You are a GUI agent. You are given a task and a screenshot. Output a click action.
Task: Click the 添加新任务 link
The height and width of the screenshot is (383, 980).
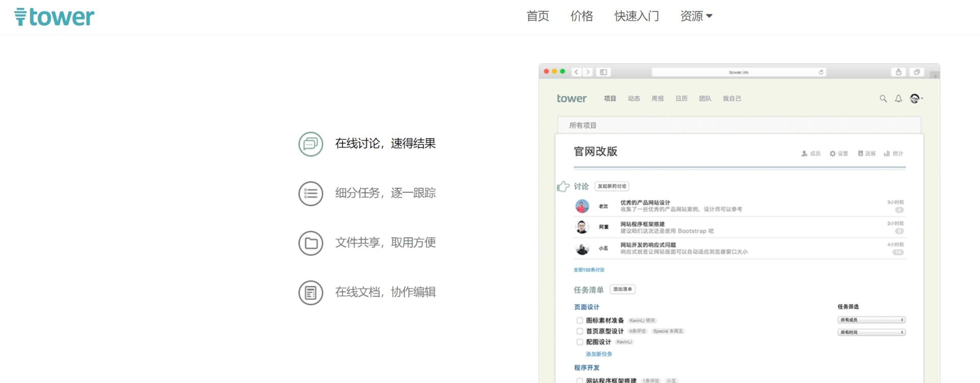(x=599, y=354)
